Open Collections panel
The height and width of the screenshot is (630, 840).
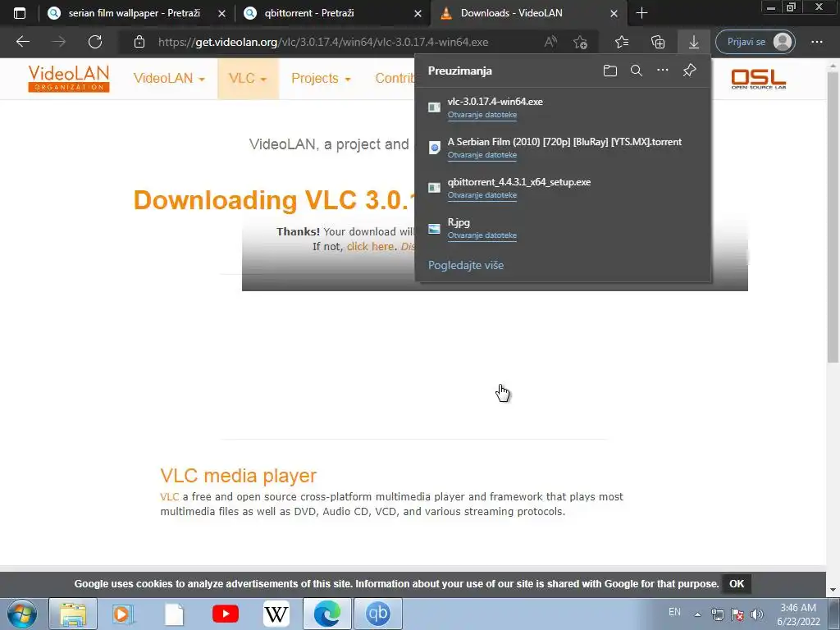(x=658, y=42)
